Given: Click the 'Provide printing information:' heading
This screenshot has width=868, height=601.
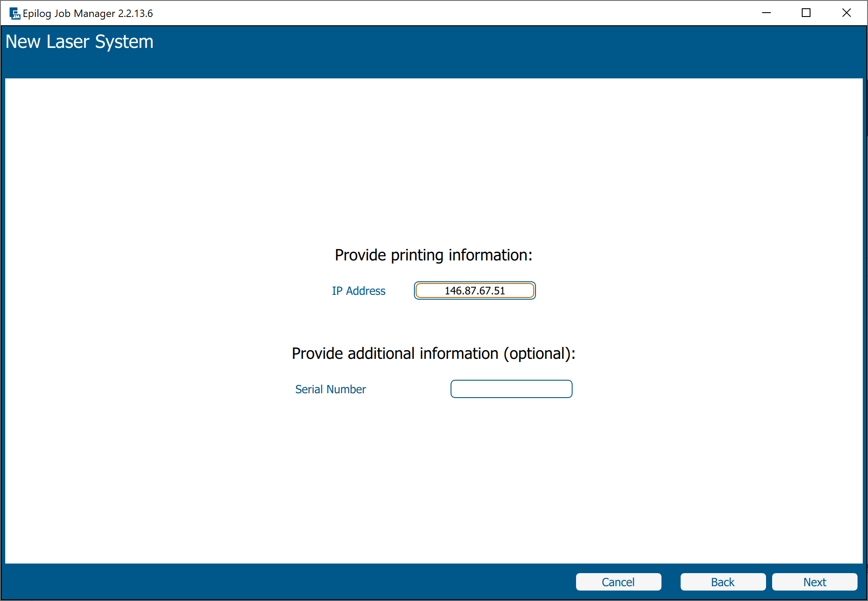Looking at the screenshot, I should (434, 255).
